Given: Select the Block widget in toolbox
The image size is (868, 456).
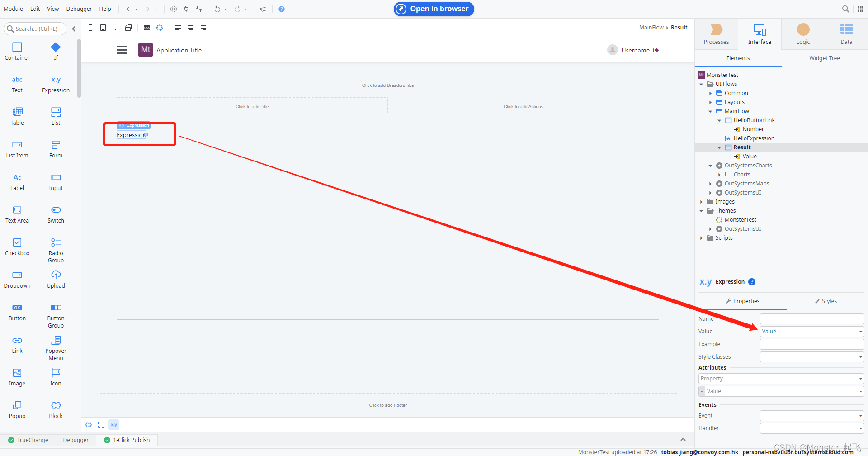Looking at the screenshot, I should 56,410.
